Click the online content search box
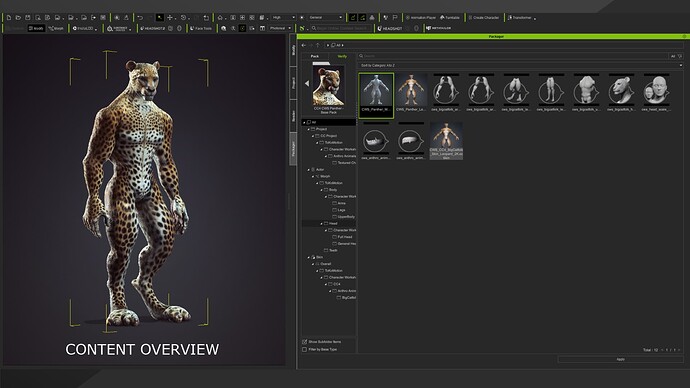This screenshot has height=388, width=690. pos(341,28)
